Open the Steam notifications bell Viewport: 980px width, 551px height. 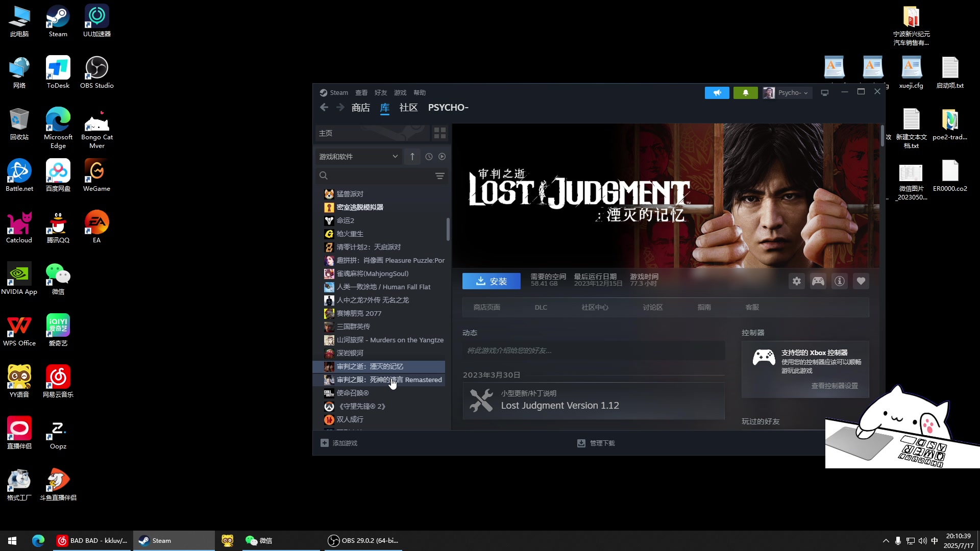(746, 93)
